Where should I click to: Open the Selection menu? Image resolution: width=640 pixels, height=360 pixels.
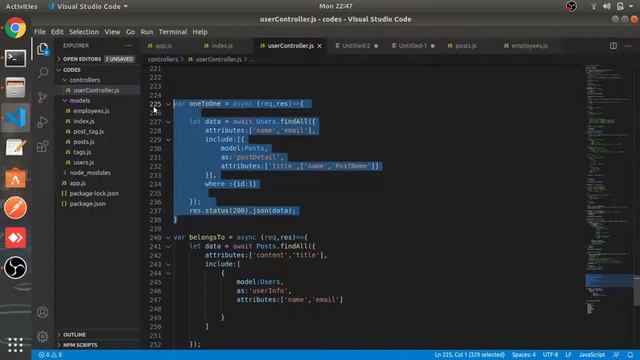pos(84,31)
